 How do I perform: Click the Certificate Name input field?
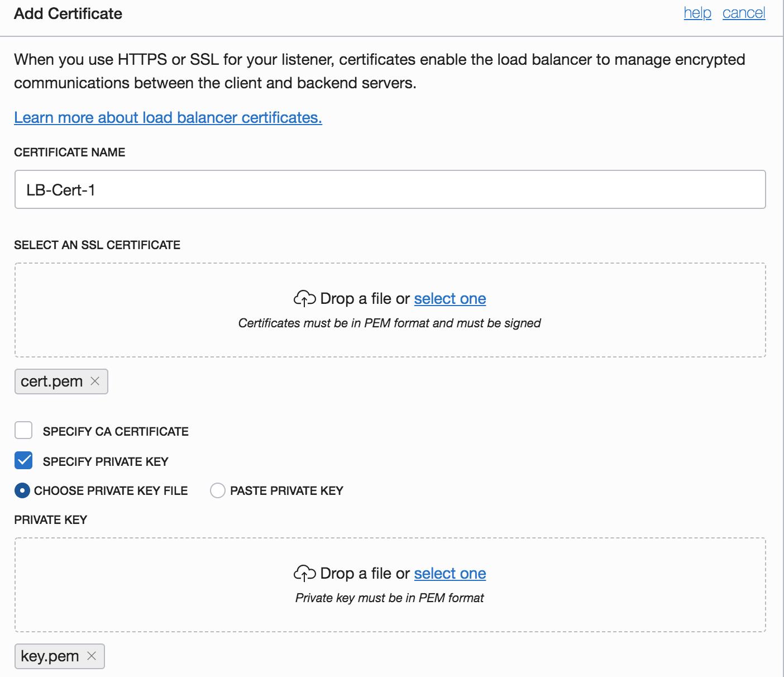pyautogui.click(x=390, y=190)
